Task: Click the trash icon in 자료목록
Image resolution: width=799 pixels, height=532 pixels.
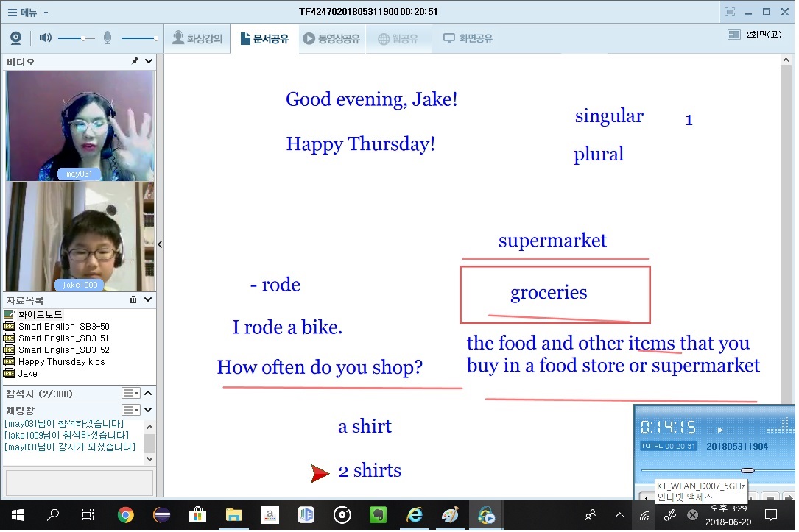Action: (133, 300)
